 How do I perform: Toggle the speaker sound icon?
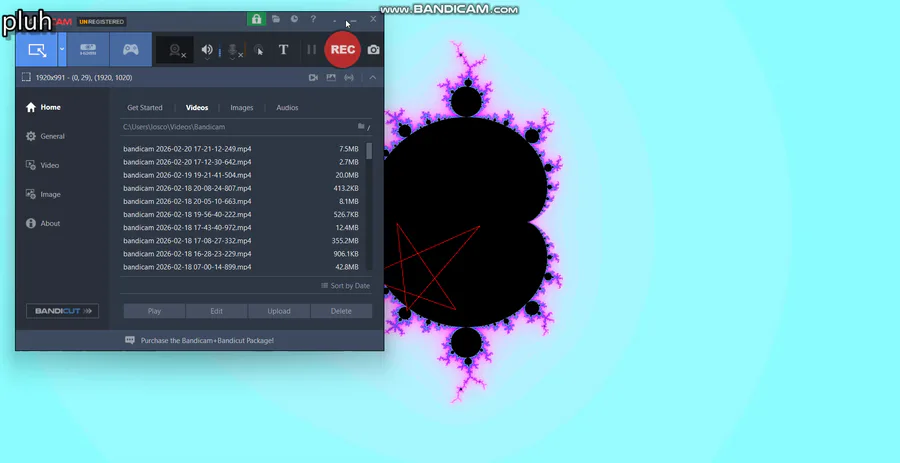pos(207,50)
